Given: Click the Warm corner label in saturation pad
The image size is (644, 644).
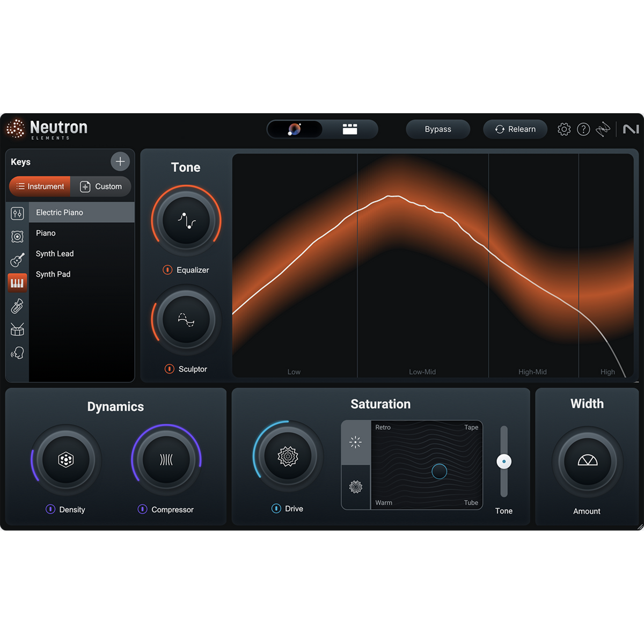Looking at the screenshot, I should click(x=384, y=503).
